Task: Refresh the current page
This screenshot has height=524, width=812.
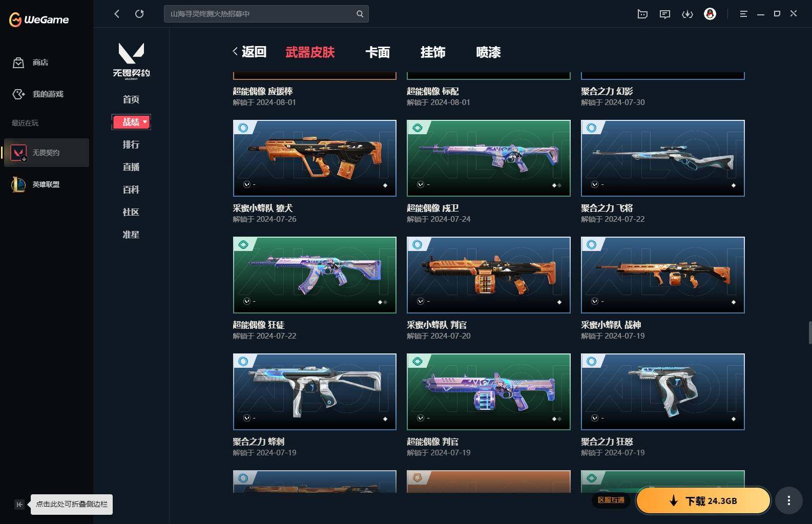Action: pyautogui.click(x=139, y=14)
